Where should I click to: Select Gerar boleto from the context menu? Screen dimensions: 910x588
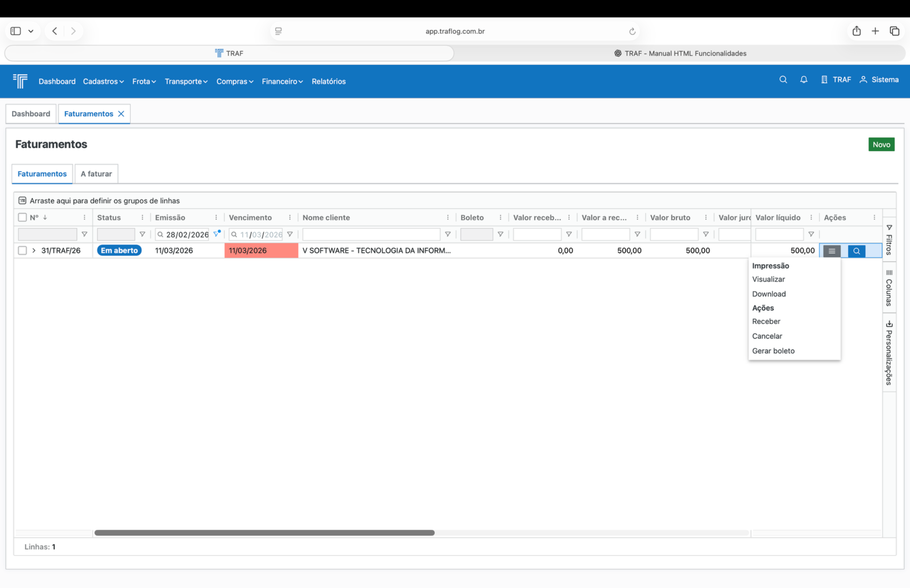(x=773, y=351)
